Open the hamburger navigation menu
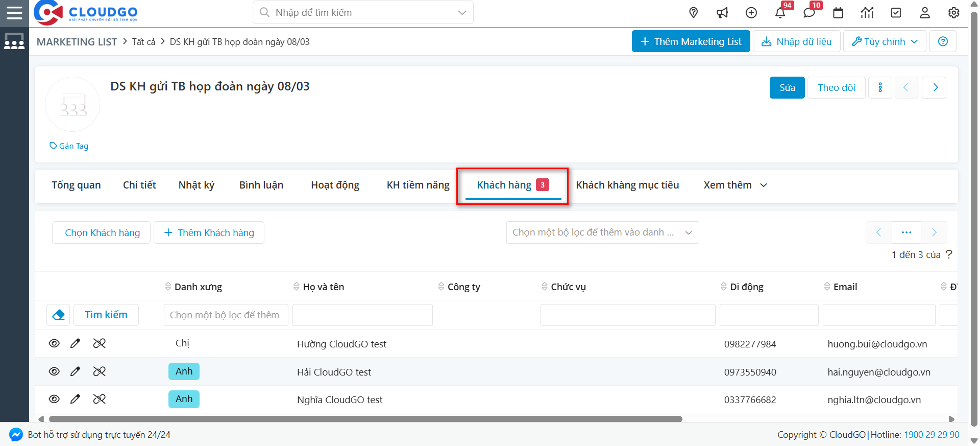This screenshot has height=446, width=980. [x=14, y=13]
